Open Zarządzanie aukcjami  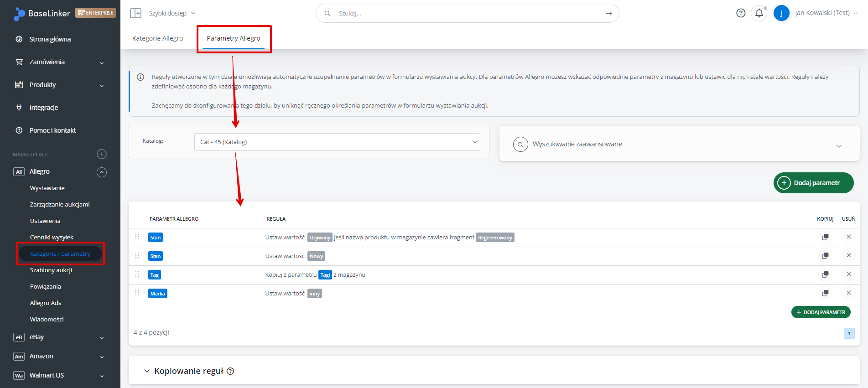click(60, 204)
